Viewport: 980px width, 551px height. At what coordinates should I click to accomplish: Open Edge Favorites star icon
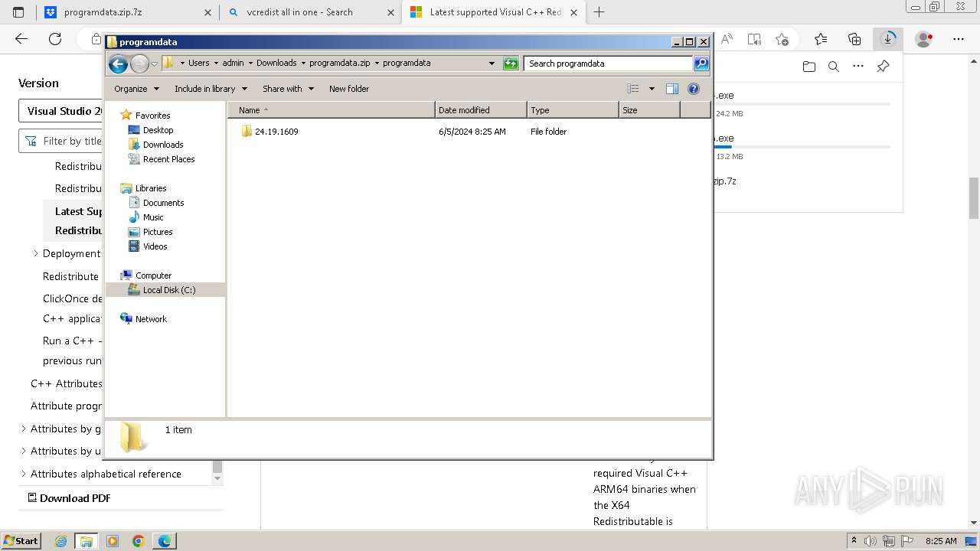click(821, 39)
